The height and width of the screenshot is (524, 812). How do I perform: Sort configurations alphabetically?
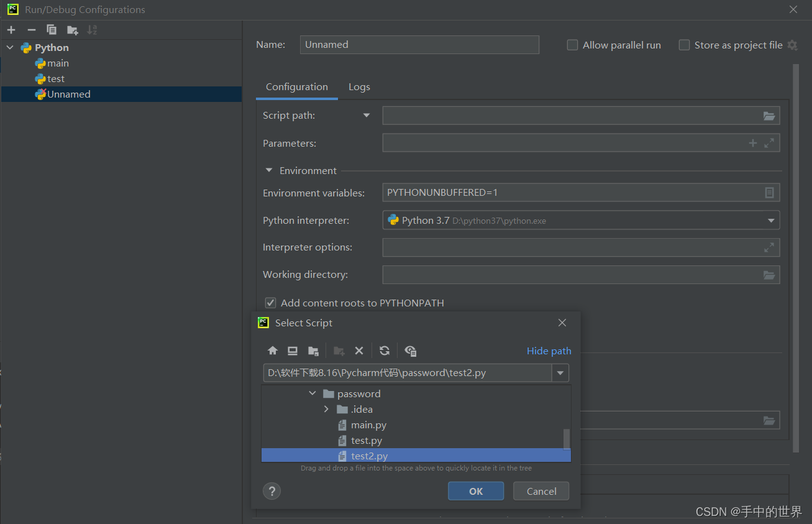click(x=93, y=30)
